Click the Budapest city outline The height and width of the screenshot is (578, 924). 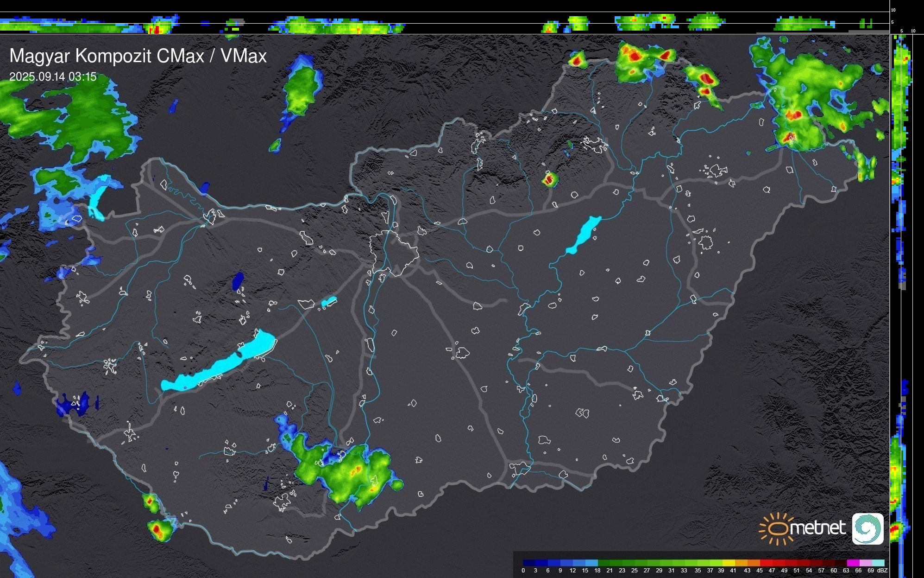[394, 253]
